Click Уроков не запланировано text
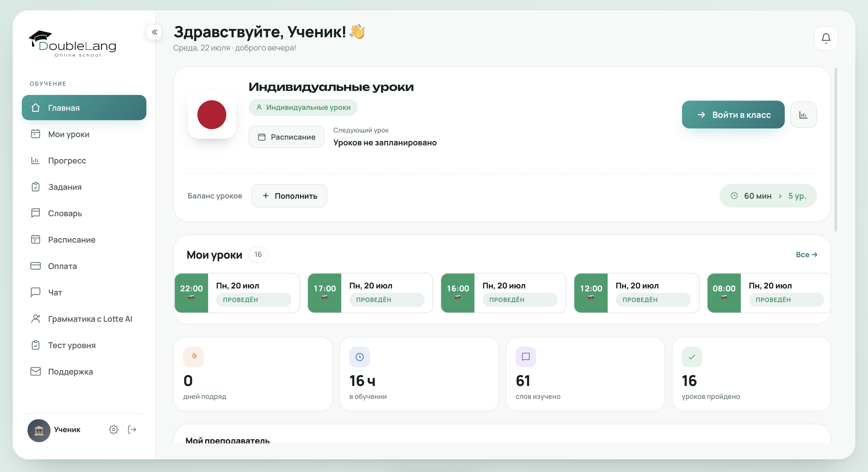Image resolution: width=868 pixels, height=472 pixels. pyautogui.click(x=385, y=143)
